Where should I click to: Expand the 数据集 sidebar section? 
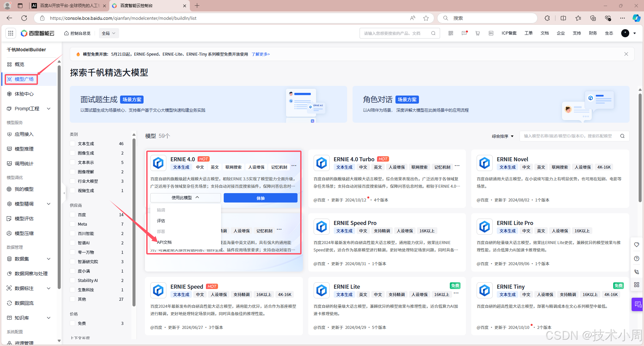49,259
